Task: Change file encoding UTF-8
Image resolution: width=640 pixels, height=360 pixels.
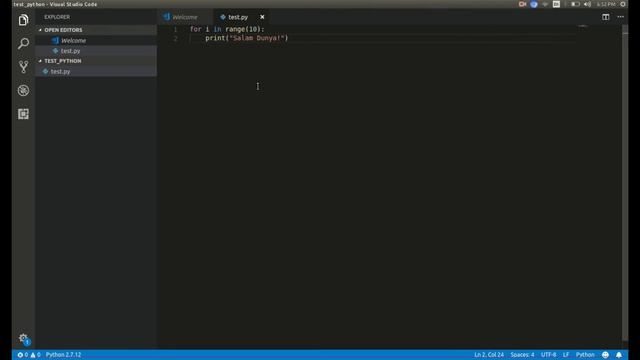Action: [x=548, y=355]
